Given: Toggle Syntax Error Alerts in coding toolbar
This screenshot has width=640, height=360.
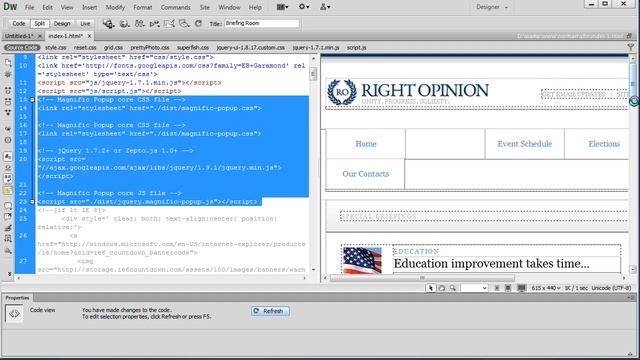Looking at the screenshot, I should [8, 190].
